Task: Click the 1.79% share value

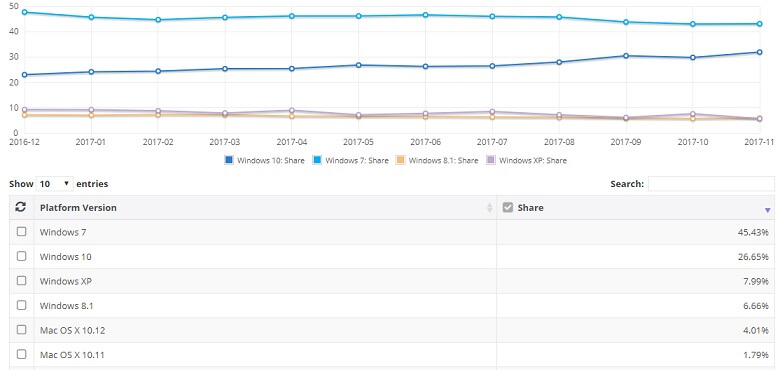Action: click(756, 355)
